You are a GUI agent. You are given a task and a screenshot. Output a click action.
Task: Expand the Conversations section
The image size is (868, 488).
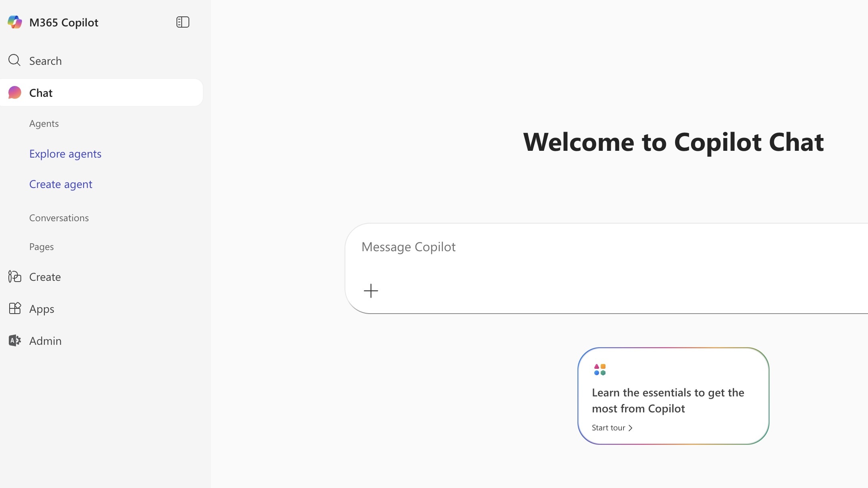coord(59,218)
